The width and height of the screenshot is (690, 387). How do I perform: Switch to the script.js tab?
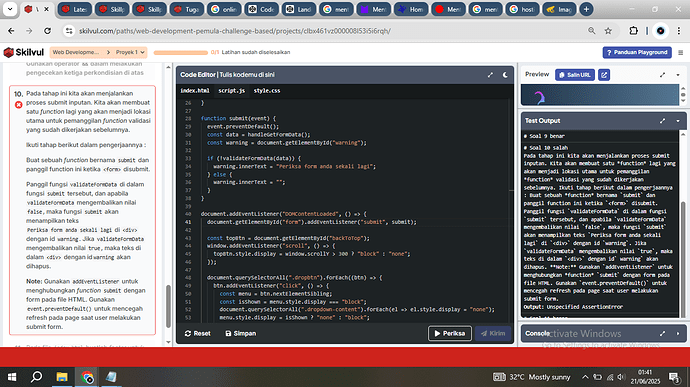pos(231,91)
